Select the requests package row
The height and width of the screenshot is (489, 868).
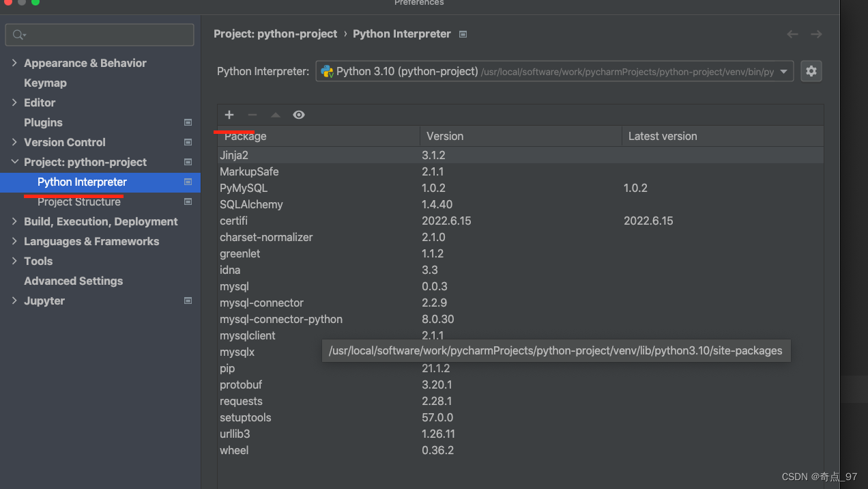click(x=521, y=401)
